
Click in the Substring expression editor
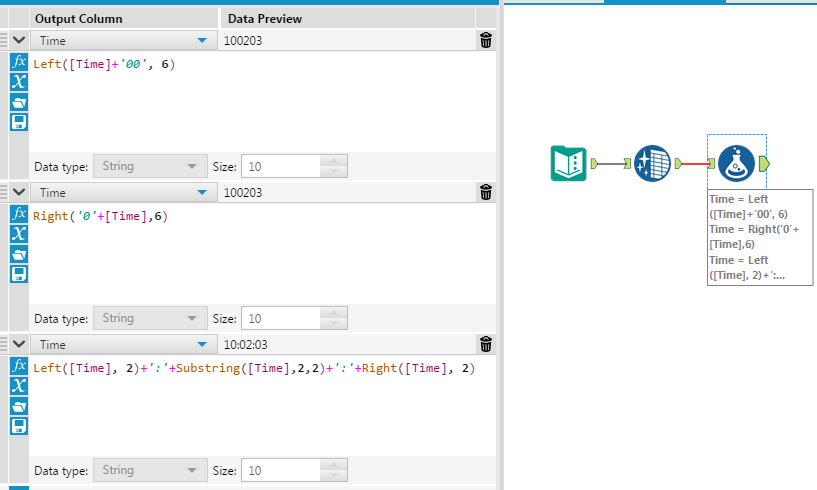click(262, 406)
